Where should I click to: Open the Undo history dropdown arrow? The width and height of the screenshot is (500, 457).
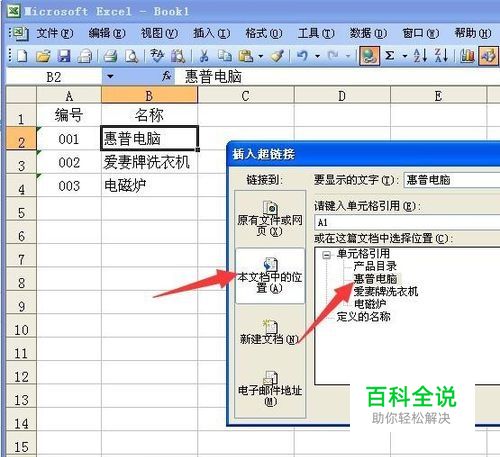coord(317,56)
